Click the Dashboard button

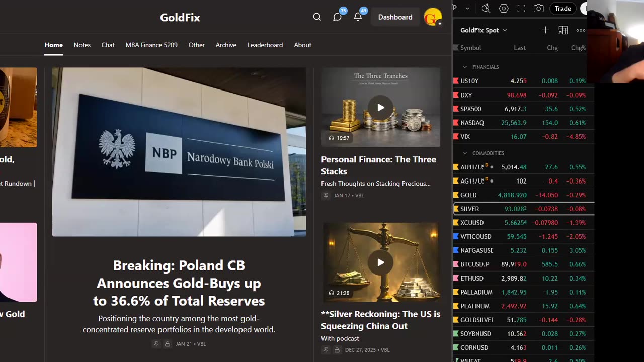pos(395,17)
